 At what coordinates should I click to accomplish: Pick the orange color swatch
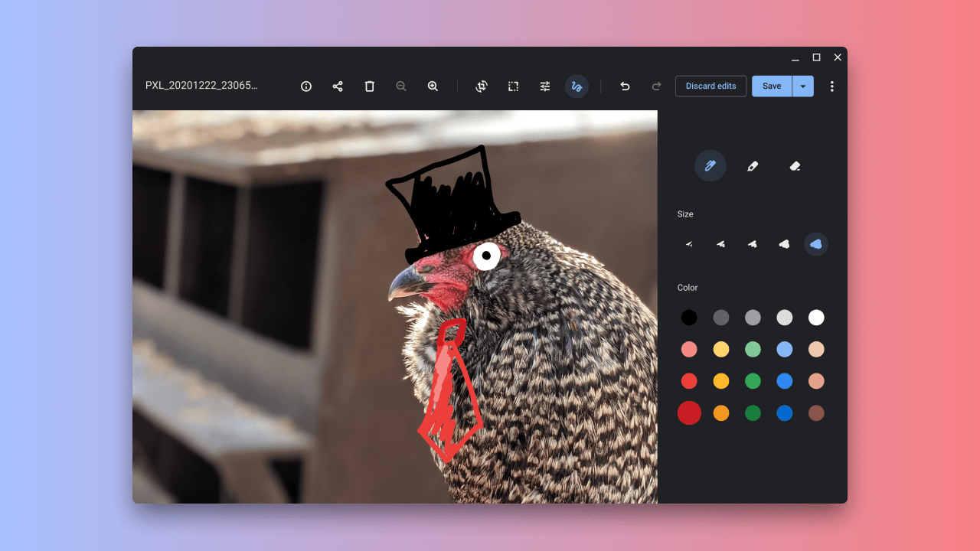pyautogui.click(x=720, y=413)
